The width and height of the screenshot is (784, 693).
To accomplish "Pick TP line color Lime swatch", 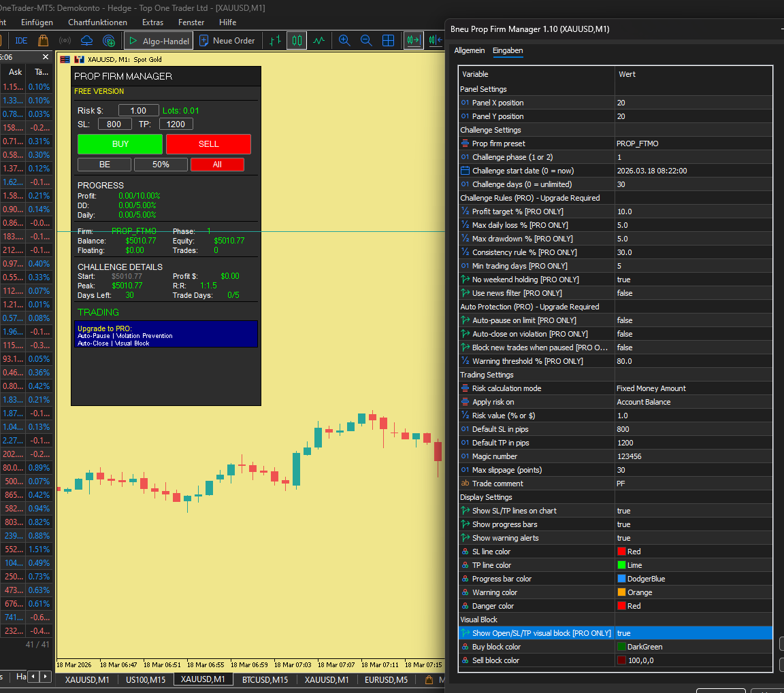I will tap(621, 564).
